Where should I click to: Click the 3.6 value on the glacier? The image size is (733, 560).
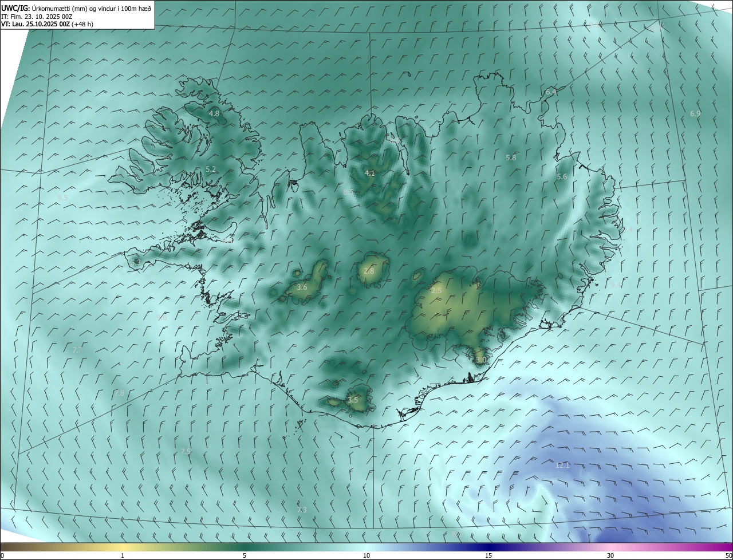[x=302, y=287]
